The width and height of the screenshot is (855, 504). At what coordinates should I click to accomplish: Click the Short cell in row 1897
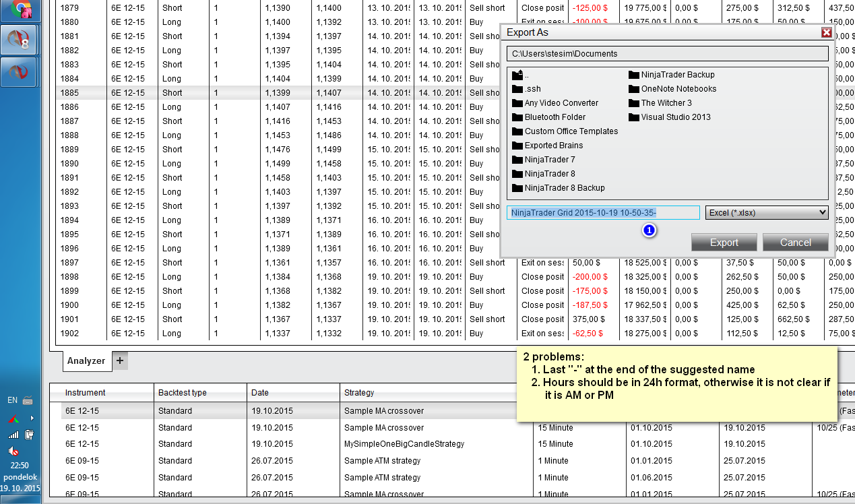click(x=172, y=263)
